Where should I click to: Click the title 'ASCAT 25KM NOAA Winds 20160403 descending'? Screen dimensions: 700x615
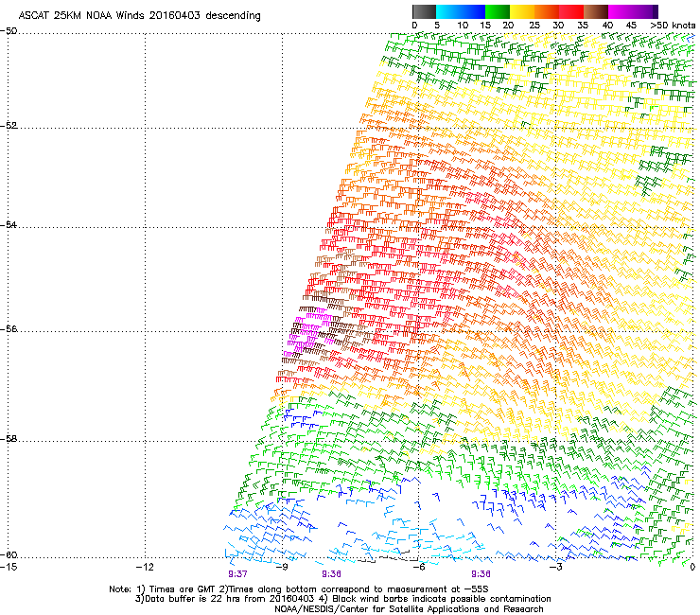click(x=140, y=15)
